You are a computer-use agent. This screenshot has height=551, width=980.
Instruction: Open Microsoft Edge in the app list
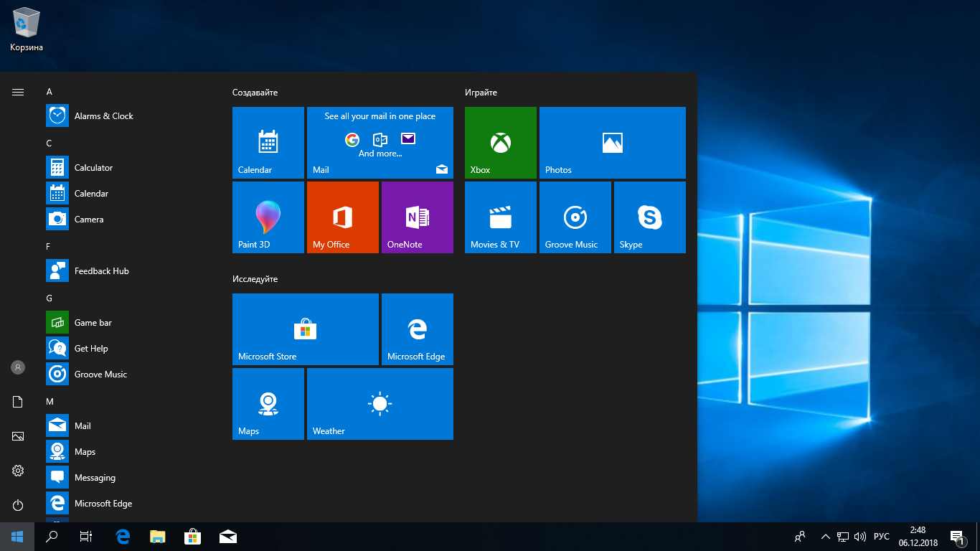[x=129, y=504]
